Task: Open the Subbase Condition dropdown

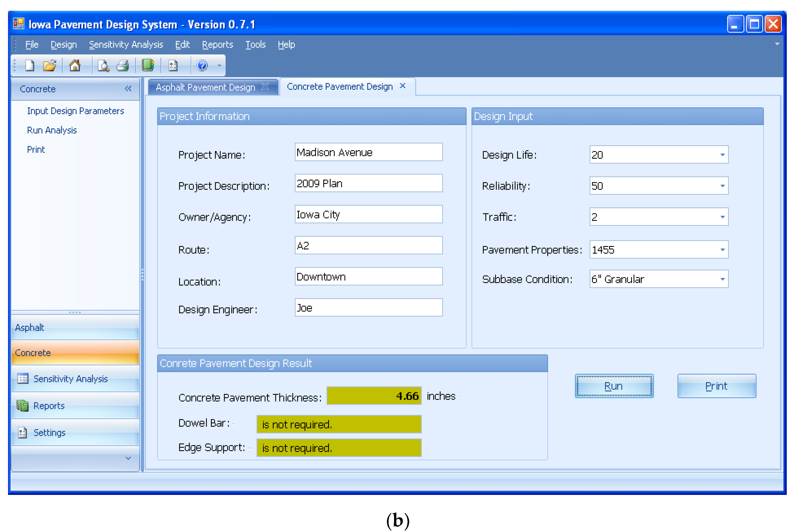Action: [x=722, y=279]
